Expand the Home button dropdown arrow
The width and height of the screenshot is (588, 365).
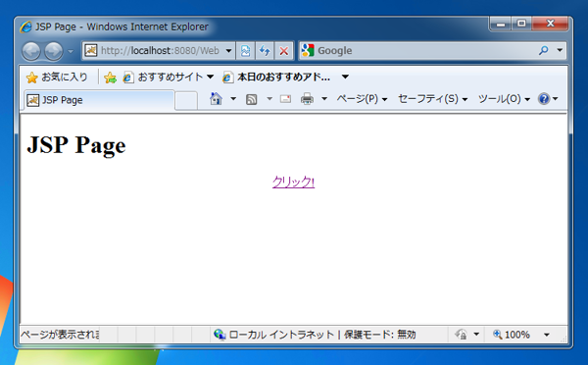point(233,99)
